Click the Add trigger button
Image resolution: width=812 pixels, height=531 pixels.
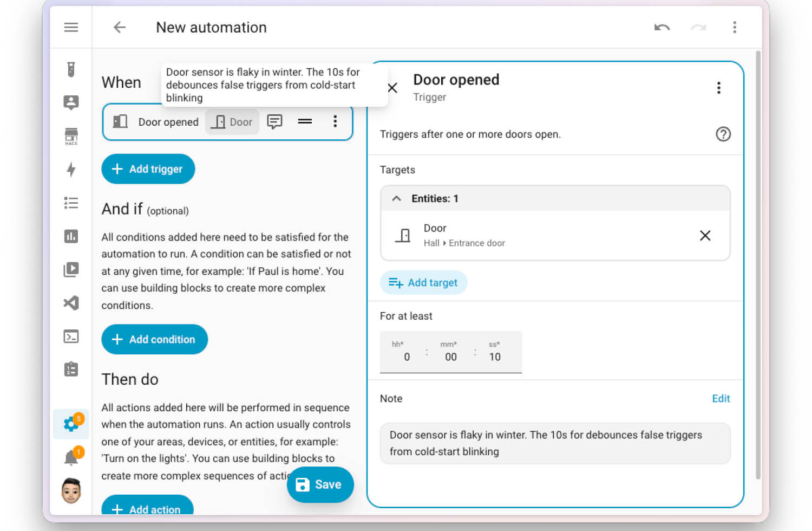148,169
